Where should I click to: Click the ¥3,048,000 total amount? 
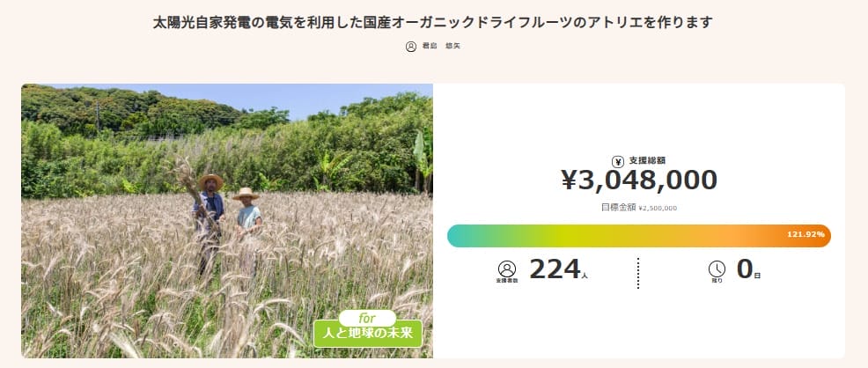coord(639,180)
